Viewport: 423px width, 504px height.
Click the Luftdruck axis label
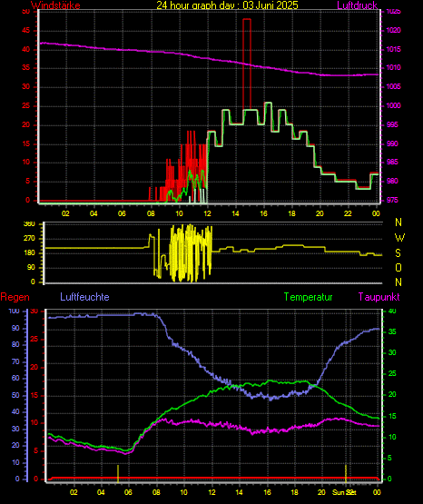357,5
